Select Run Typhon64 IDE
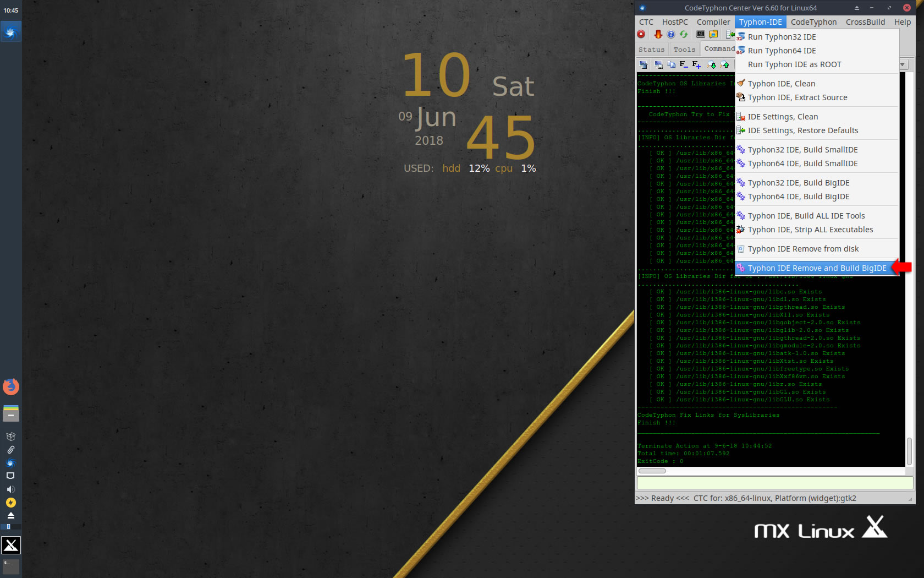 (817, 51)
